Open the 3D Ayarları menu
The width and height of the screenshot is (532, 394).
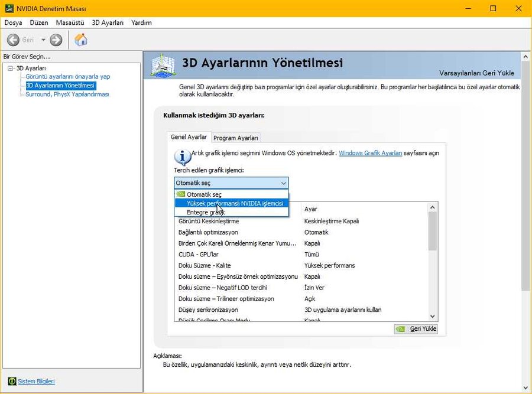[x=108, y=22]
